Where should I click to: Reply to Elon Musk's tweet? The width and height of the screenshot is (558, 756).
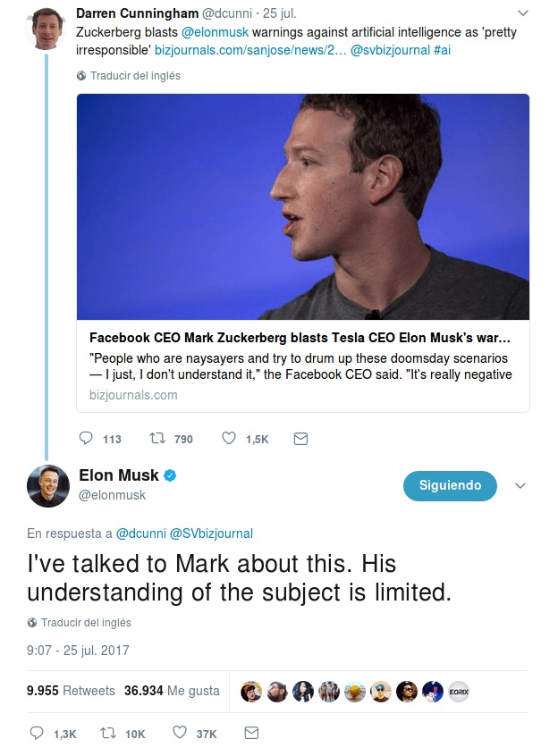[x=37, y=733]
